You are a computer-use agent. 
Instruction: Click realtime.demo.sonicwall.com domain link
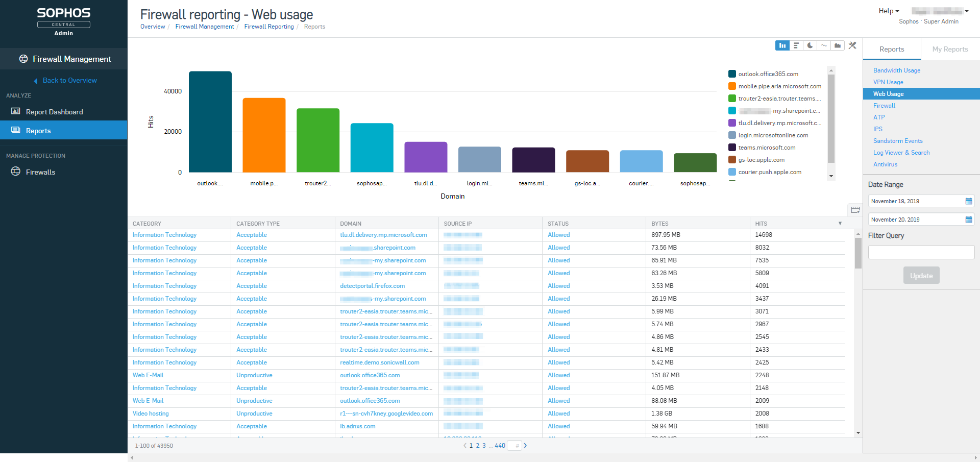click(380, 362)
